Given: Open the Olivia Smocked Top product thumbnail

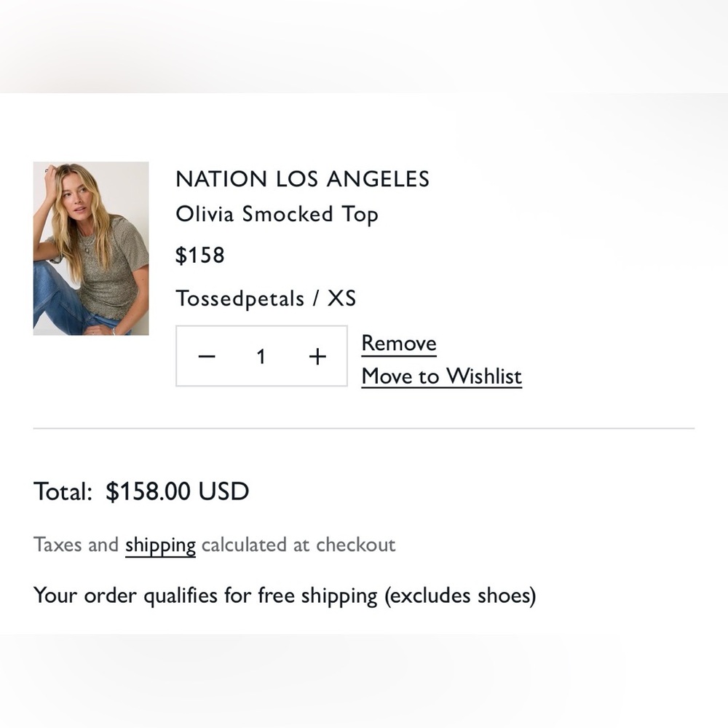Looking at the screenshot, I should point(91,248).
